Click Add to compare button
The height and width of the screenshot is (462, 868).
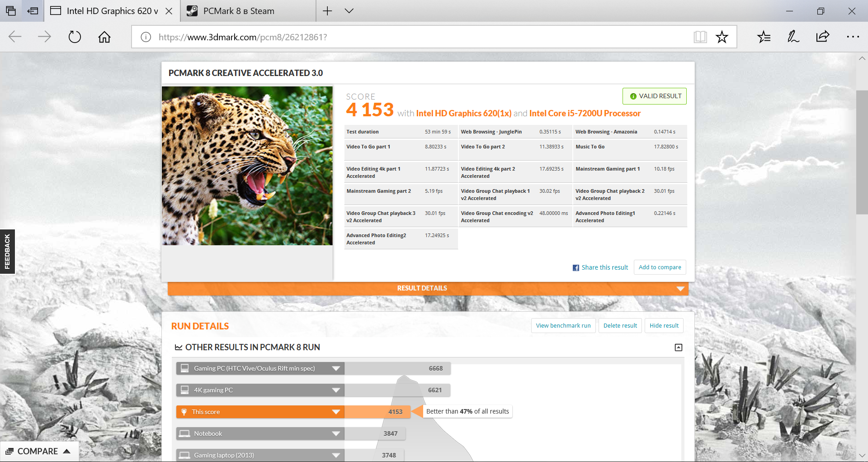(660, 267)
